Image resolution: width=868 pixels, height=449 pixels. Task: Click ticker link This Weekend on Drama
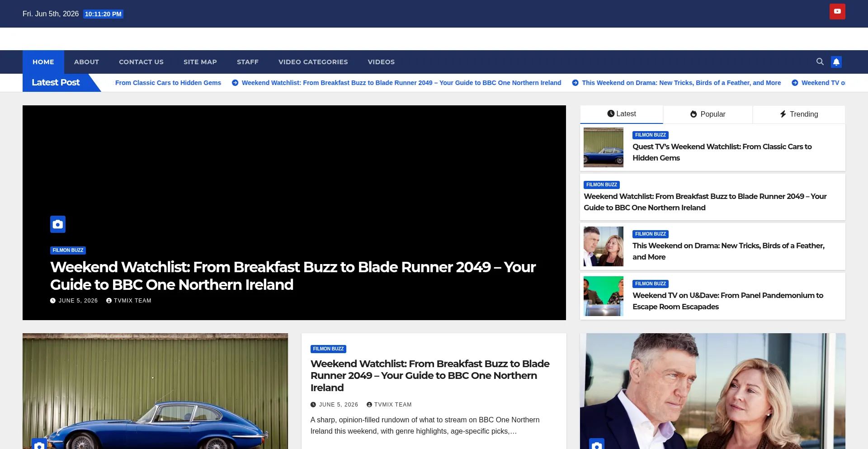point(681,83)
